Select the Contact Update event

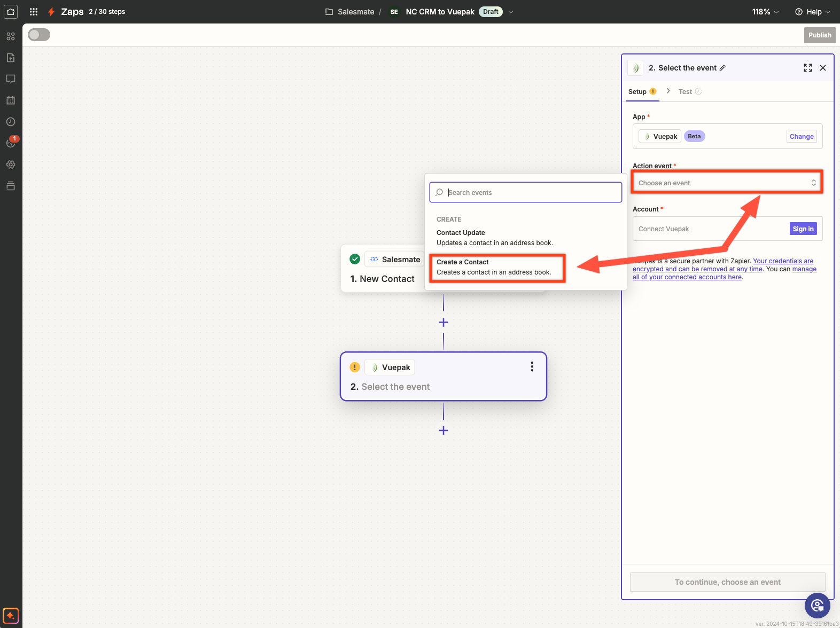pyautogui.click(x=494, y=238)
